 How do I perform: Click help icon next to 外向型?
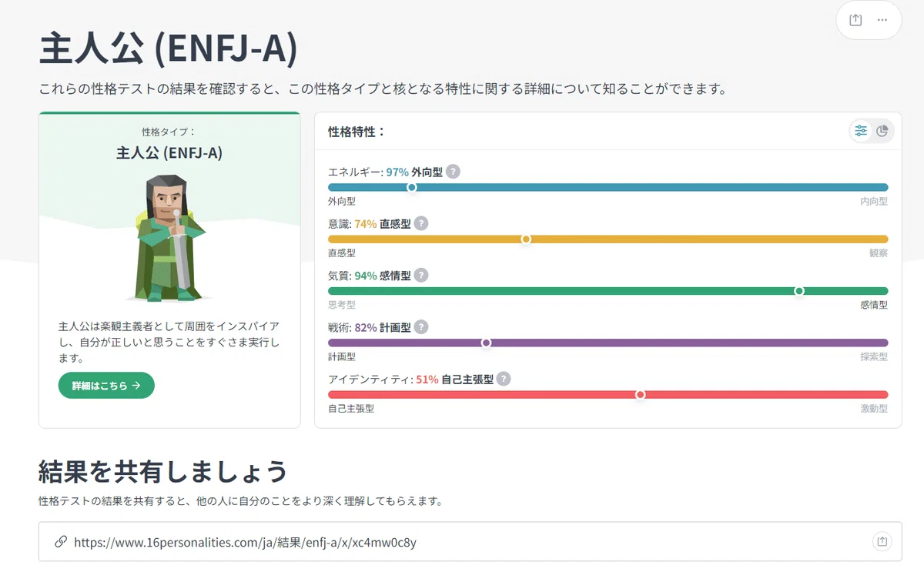tap(453, 172)
